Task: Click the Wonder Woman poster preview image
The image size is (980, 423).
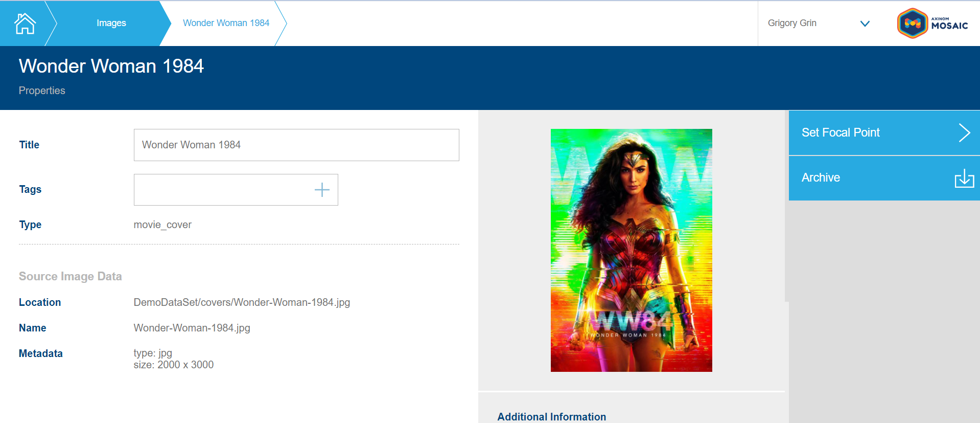Action: point(631,250)
